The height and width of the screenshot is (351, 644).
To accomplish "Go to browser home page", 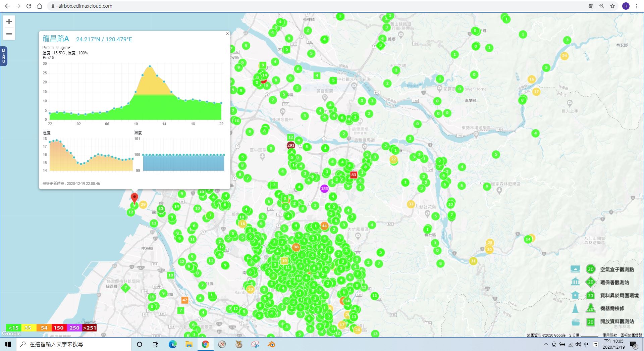I will pyautogui.click(x=40, y=6).
